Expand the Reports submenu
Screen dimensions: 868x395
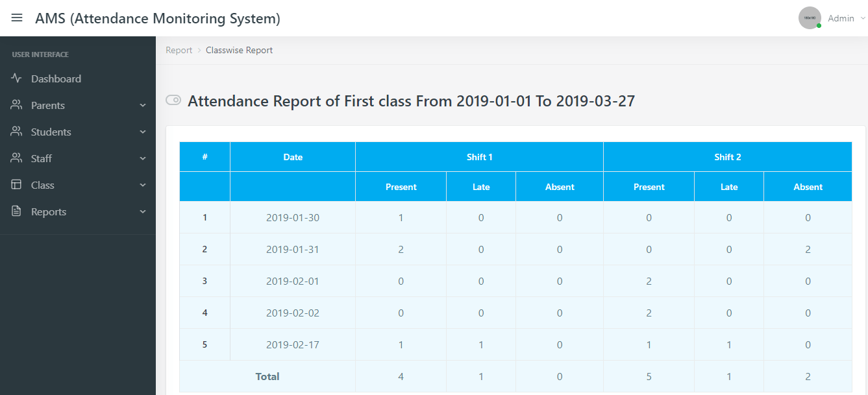pos(143,211)
